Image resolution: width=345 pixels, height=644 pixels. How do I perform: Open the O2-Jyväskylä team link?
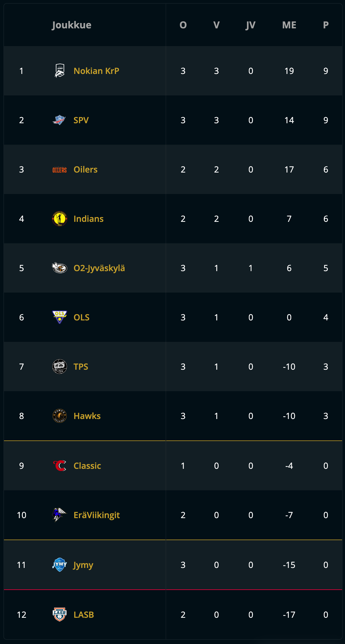[x=99, y=268]
